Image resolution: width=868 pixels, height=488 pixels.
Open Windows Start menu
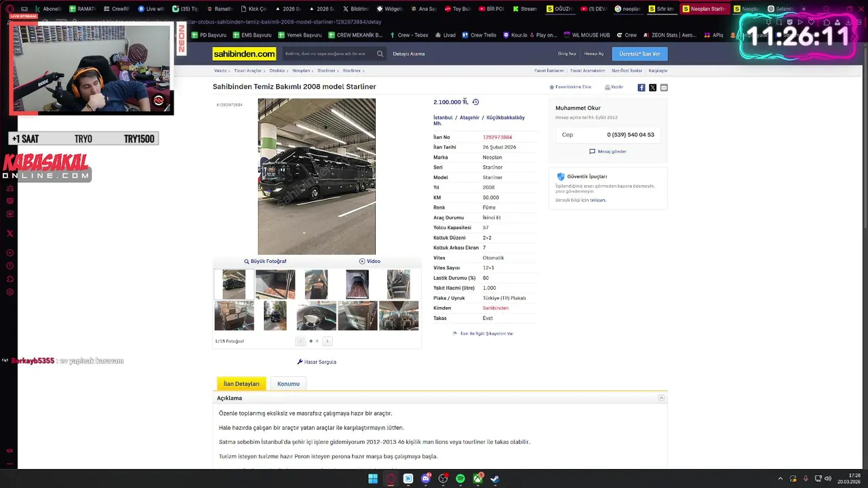point(373,479)
